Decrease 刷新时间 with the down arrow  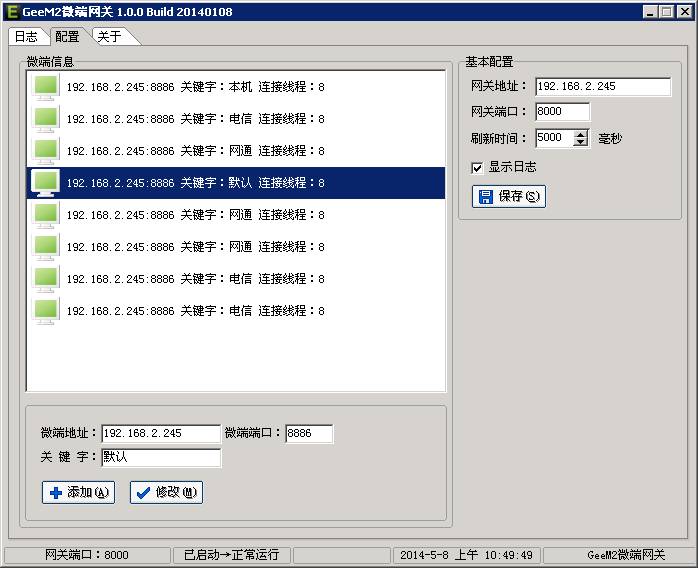click(x=580, y=142)
